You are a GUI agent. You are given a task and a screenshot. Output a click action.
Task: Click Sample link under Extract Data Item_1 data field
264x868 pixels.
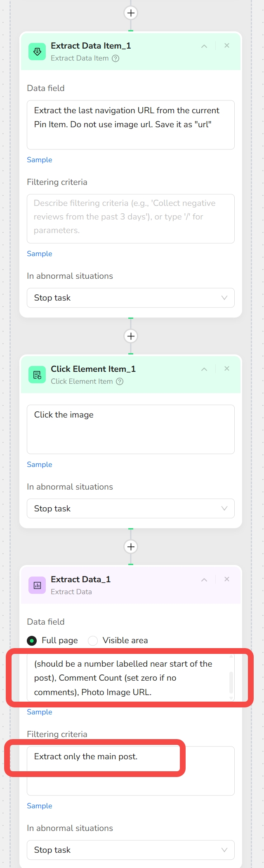point(39,160)
